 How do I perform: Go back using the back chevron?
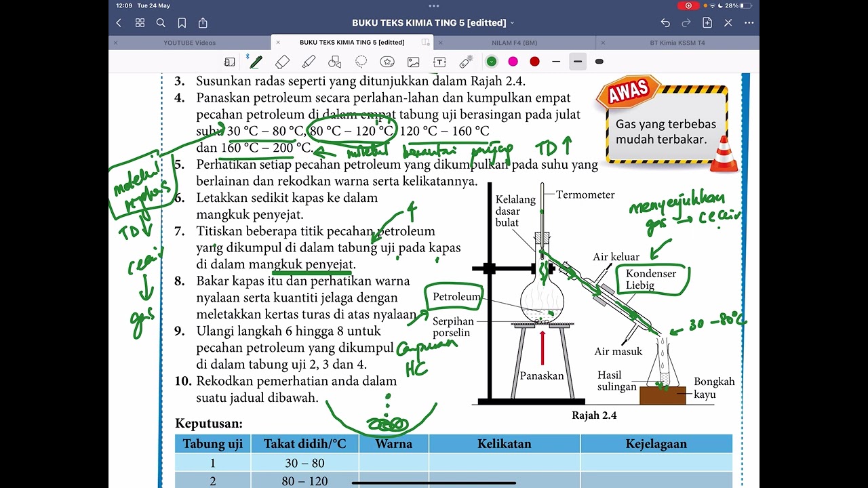119,23
